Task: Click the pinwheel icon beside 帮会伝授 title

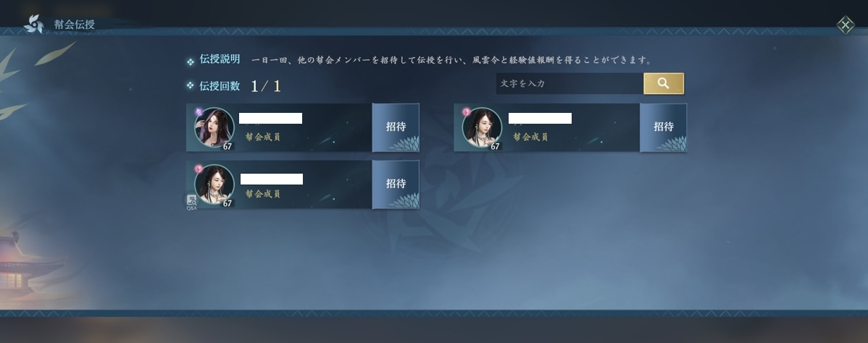Action: coord(34,24)
